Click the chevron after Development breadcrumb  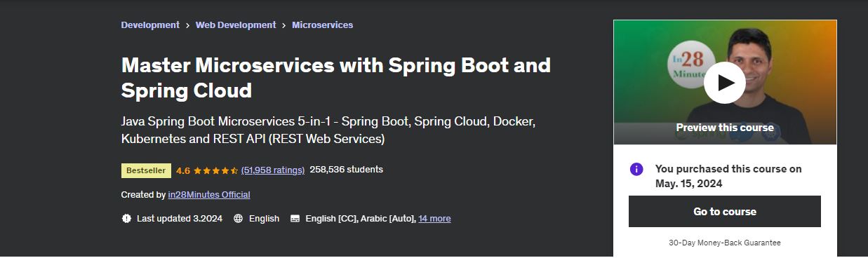[187, 25]
